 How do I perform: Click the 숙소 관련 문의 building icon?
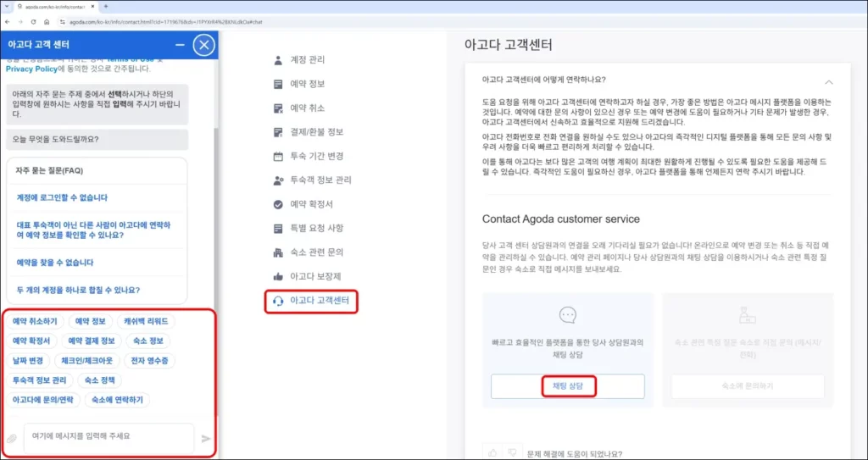click(x=278, y=252)
